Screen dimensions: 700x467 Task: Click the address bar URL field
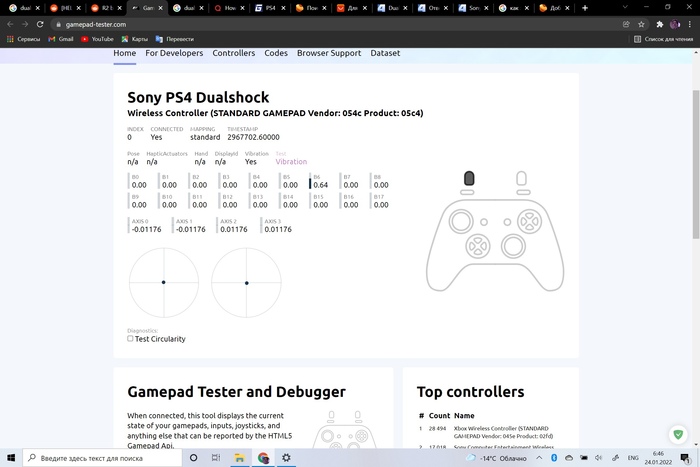335,24
